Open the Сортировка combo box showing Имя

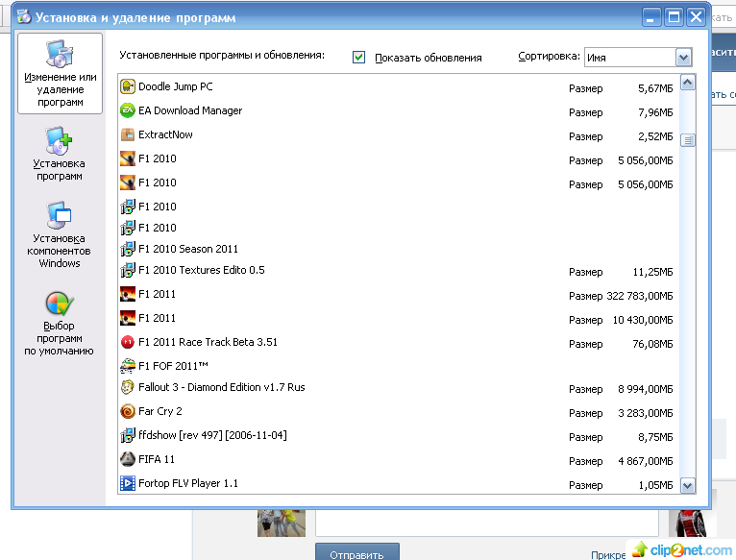click(x=638, y=58)
